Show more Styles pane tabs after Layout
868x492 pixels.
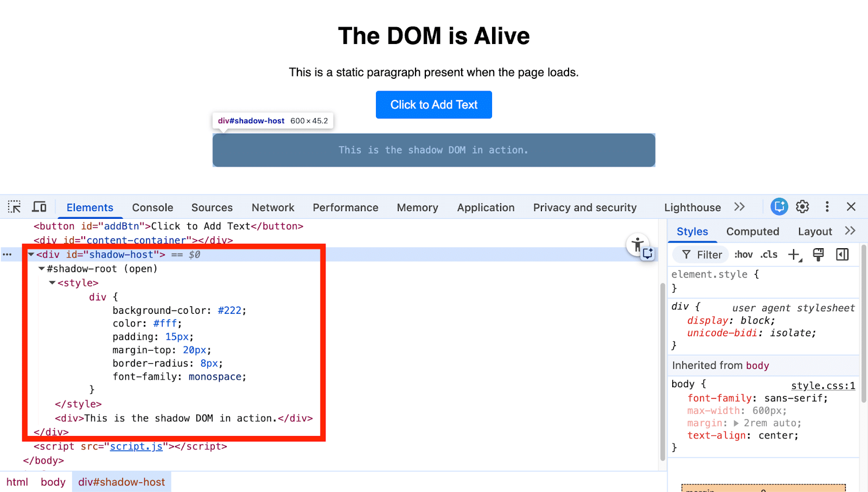[x=850, y=231]
